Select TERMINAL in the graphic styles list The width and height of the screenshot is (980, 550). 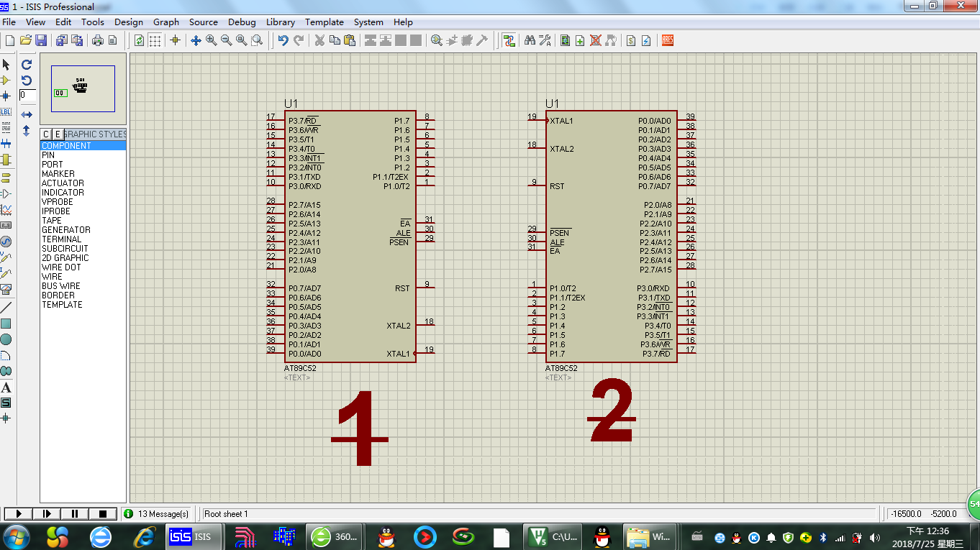click(83, 239)
